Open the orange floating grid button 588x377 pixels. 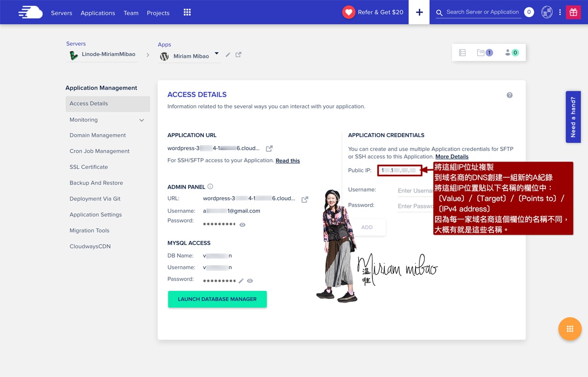pyautogui.click(x=570, y=329)
